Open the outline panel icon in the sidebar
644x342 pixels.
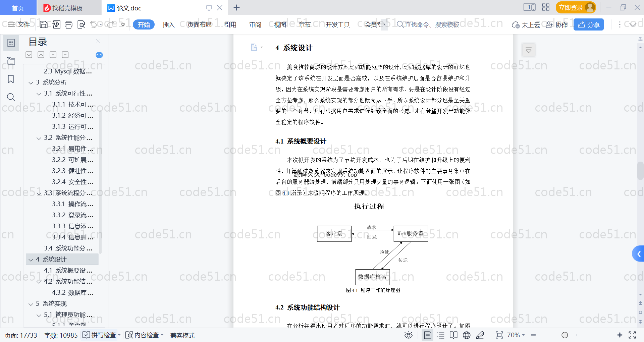pos(11,43)
